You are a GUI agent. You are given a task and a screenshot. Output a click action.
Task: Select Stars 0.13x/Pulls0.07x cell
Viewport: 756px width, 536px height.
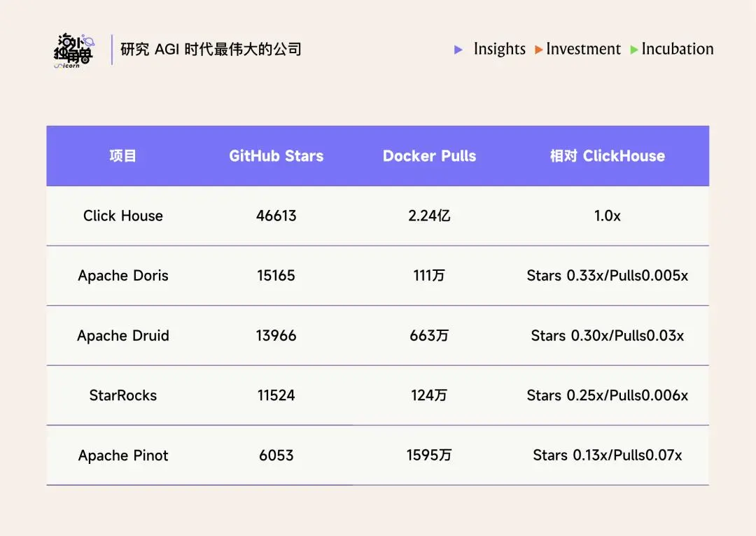[x=608, y=455]
